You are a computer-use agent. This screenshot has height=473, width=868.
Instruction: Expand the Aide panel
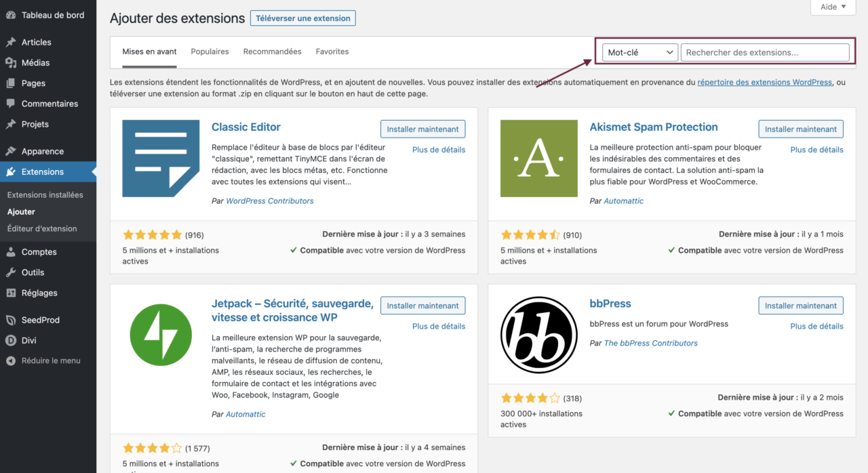point(832,7)
